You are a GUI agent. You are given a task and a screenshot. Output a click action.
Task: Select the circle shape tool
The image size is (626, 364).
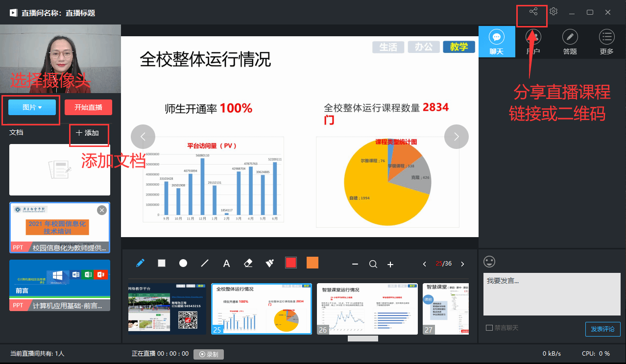(x=183, y=263)
